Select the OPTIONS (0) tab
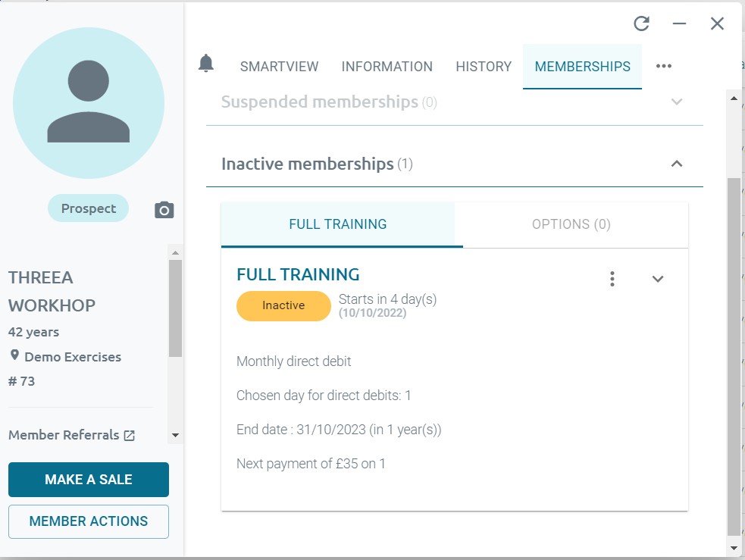Viewport: 745px width, 560px height. (x=571, y=224)
